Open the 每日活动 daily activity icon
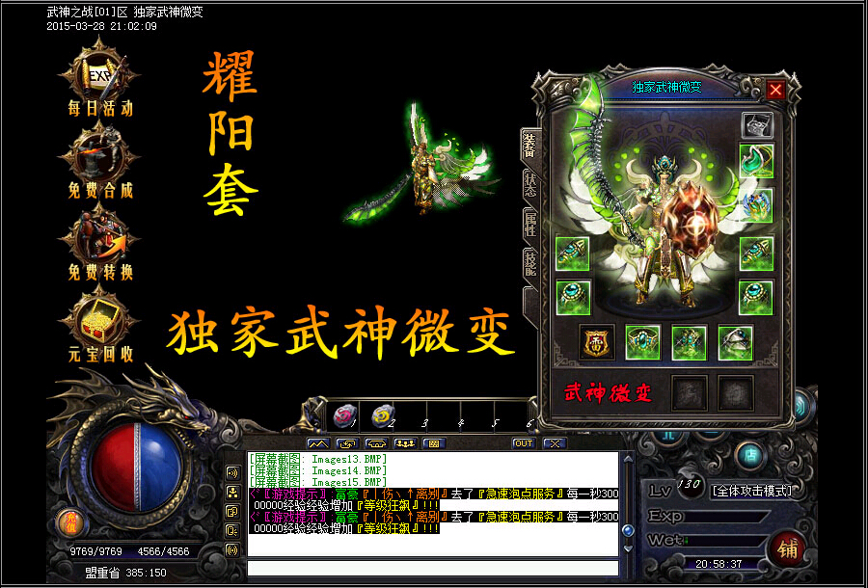This screenshot has height=588, width=868. tap(99, 76)
